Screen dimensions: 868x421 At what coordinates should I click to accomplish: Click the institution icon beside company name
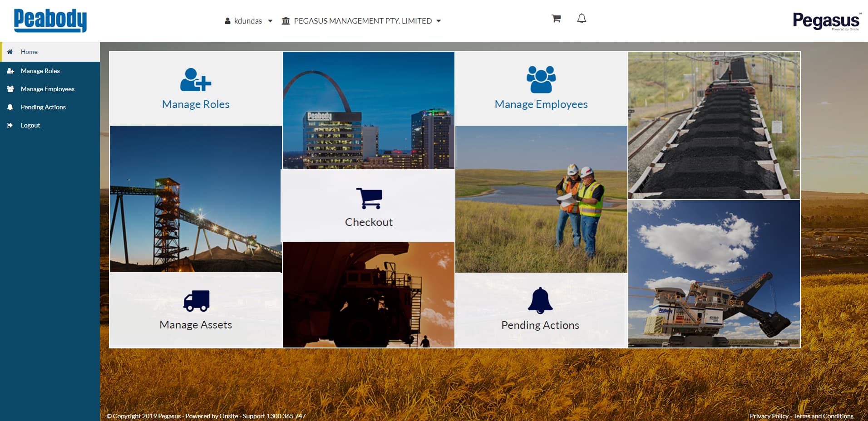(286, 21)
